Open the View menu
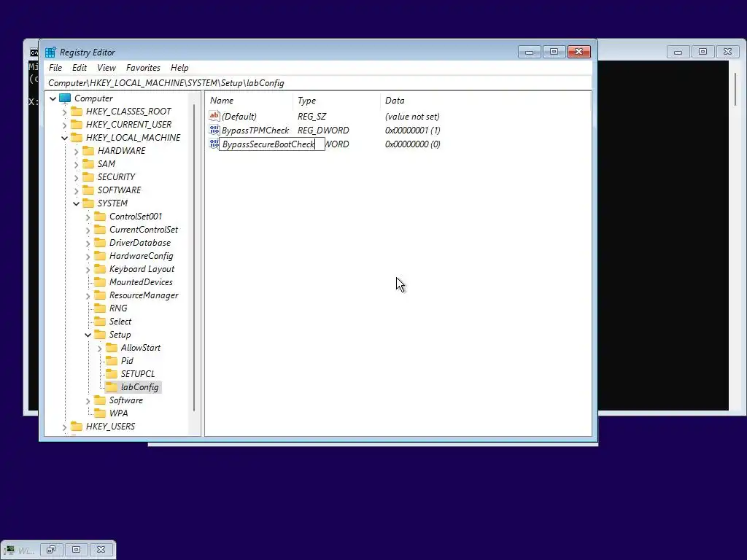The height and width of the screenshot is (560, 747). tap(107, 68)
